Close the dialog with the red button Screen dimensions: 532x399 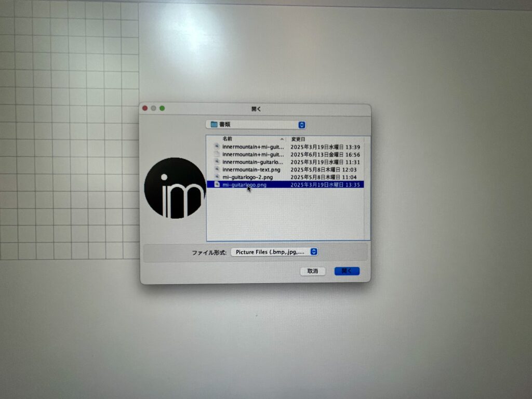pos(145,108)
